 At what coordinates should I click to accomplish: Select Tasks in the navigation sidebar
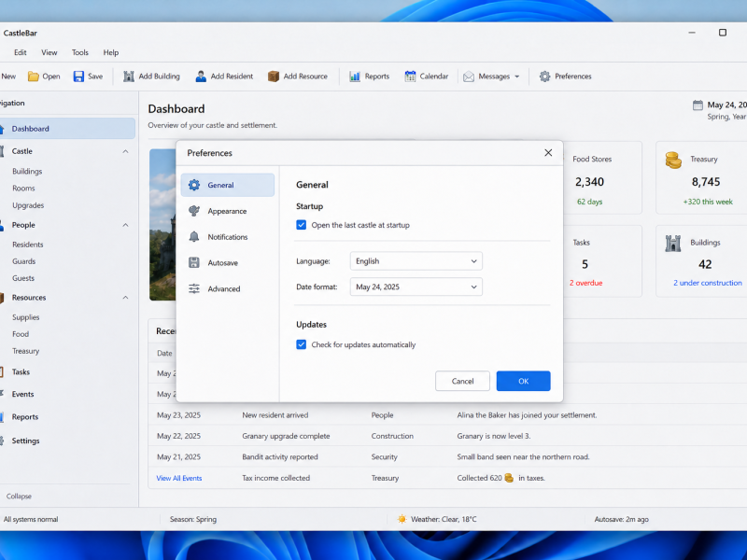21,371
